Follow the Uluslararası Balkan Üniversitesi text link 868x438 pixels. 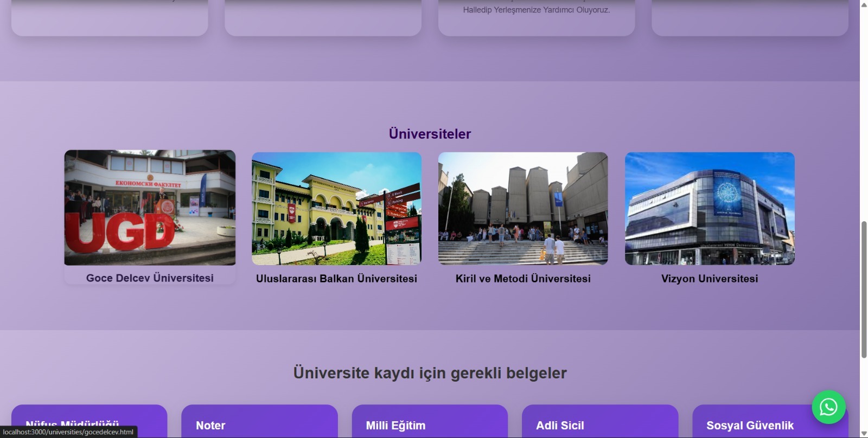336,279
